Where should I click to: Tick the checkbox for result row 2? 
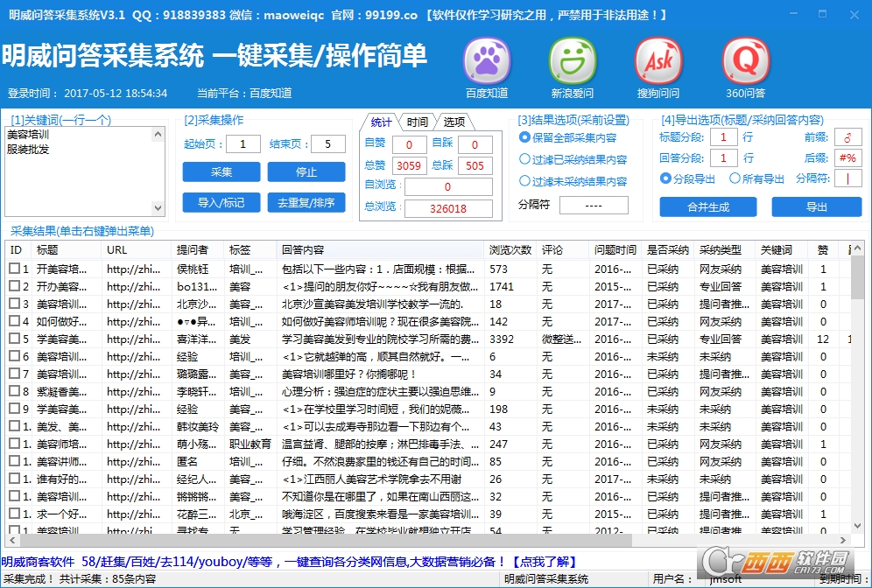[x=15, y=286]
